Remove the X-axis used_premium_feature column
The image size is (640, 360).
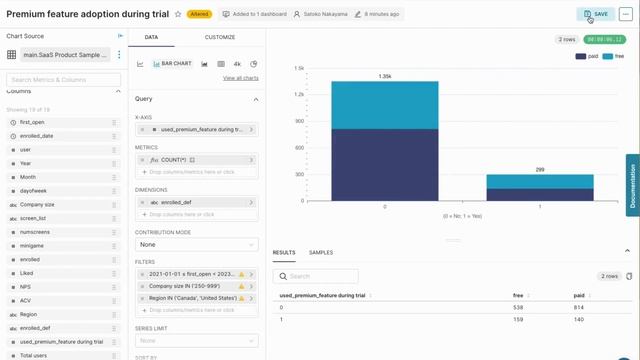point(142,129)
